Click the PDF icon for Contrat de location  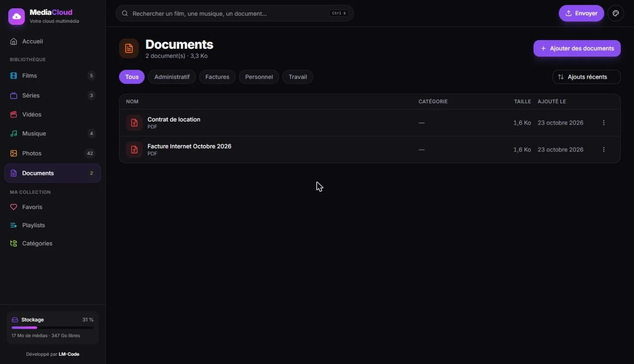[x=134, y=123]
